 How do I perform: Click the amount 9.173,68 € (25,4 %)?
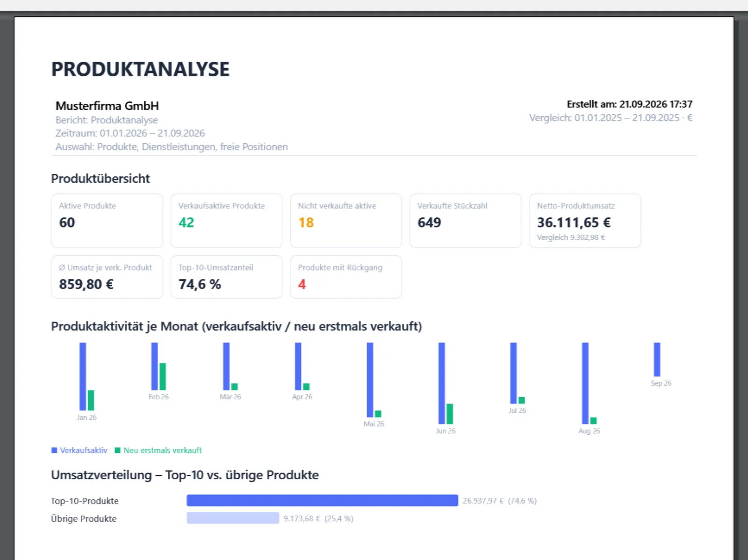tap(318, 519)
